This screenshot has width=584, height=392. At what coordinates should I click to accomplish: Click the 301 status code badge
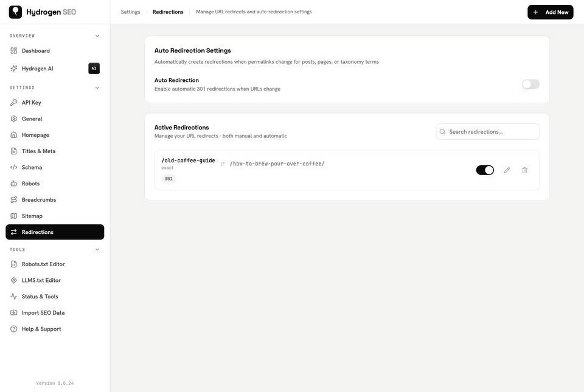coord(169,179)
